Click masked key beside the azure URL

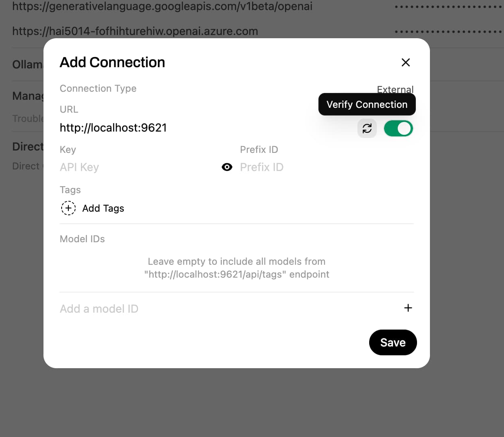tap(448, 31)
